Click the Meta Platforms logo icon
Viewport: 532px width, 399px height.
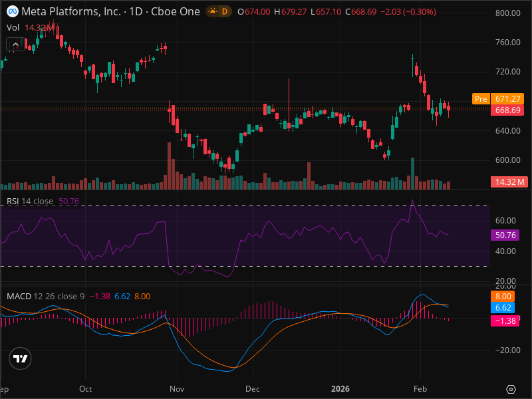click(13, 11)
